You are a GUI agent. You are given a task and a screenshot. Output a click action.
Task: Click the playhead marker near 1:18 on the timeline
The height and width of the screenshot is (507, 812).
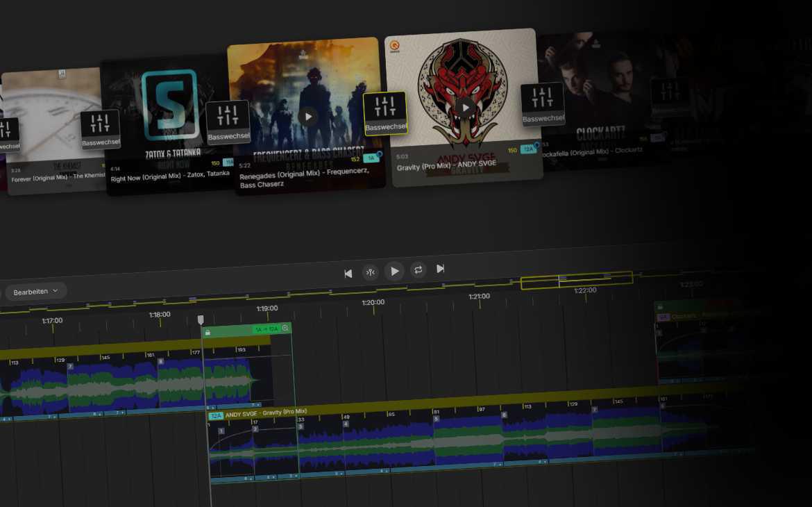[x=201, y=319]
